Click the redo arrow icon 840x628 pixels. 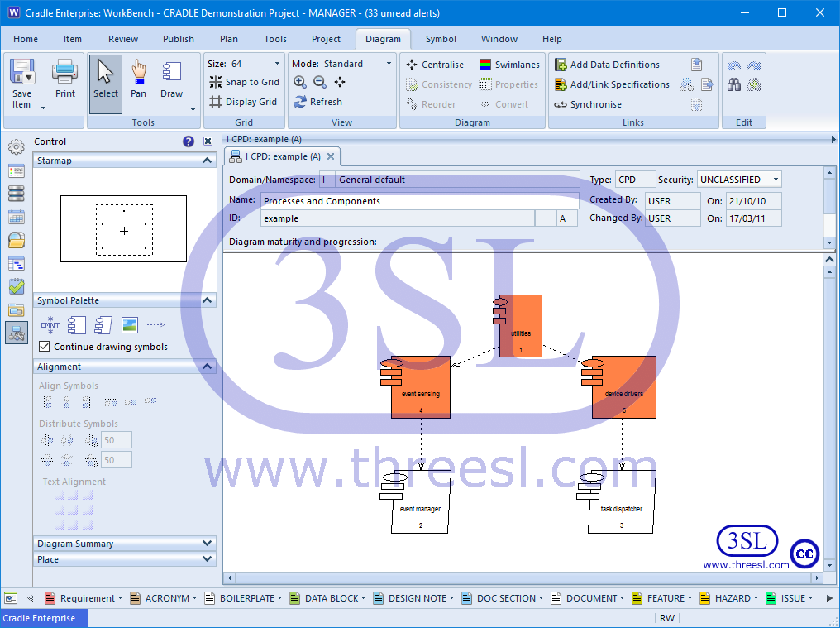[754, 65]
